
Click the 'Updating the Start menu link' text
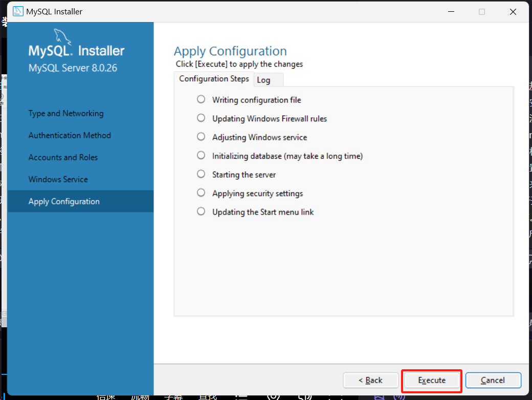coord(263,212)
